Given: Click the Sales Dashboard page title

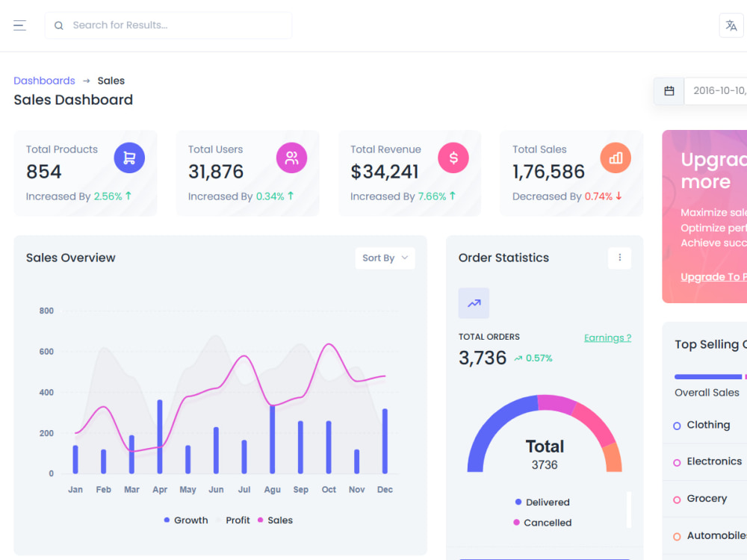Looking at the screenshot, I should tap(73, 99).
